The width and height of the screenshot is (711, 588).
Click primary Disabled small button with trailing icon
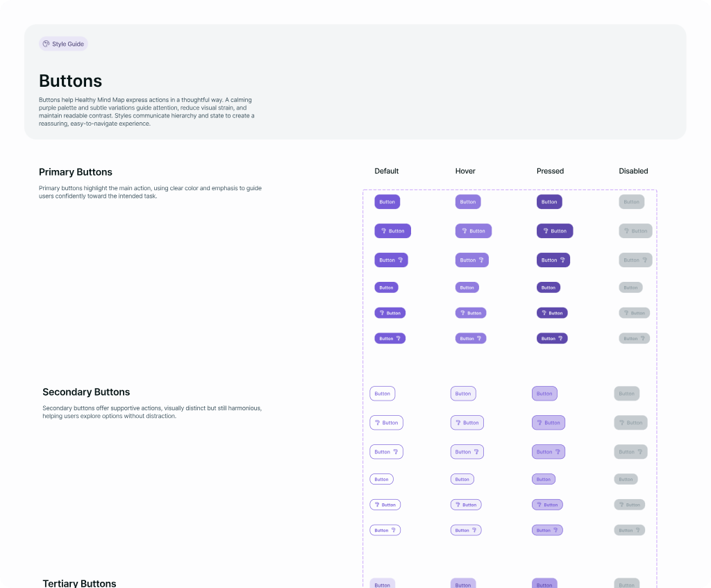point(635,338)
